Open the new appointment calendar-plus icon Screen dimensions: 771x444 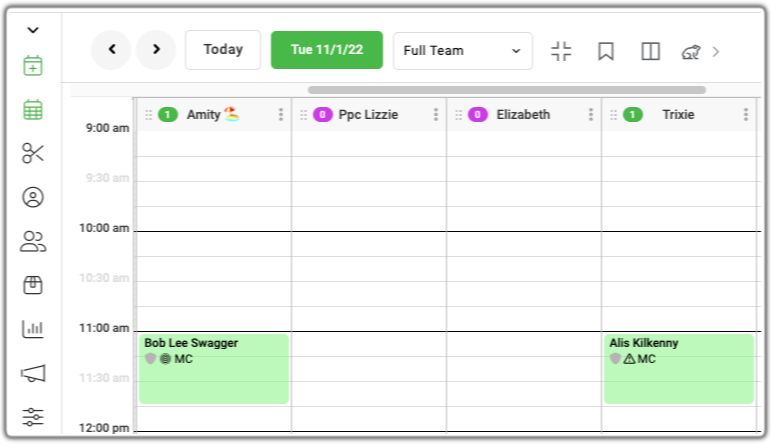[33, 65]
